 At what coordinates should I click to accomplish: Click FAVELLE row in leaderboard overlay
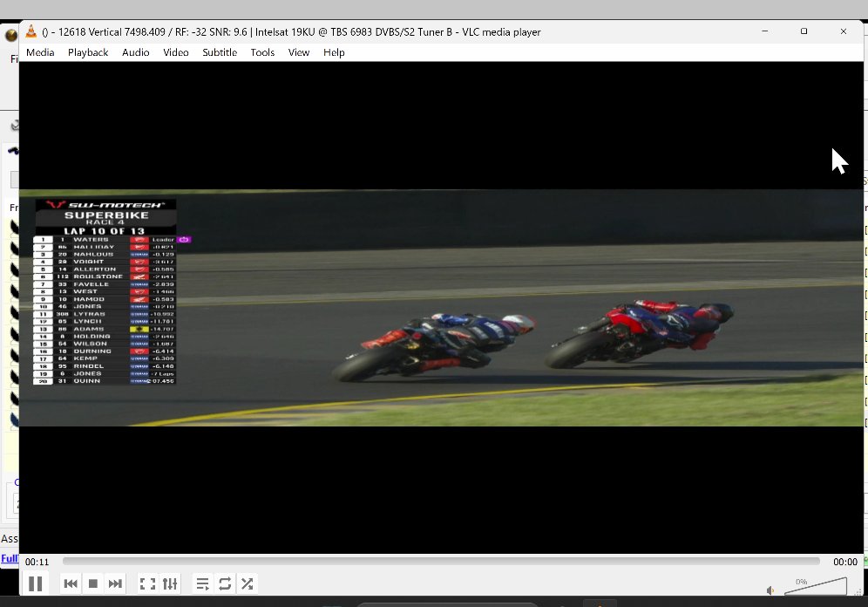tap(104, 284)
